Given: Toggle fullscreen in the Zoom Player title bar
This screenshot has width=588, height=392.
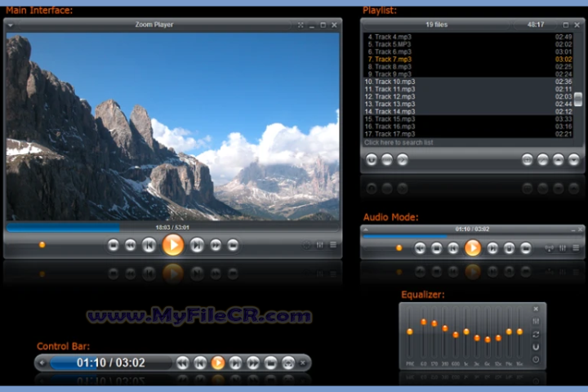Looking at the screenshot, I should pyautogui.click(x=301, y=25).
